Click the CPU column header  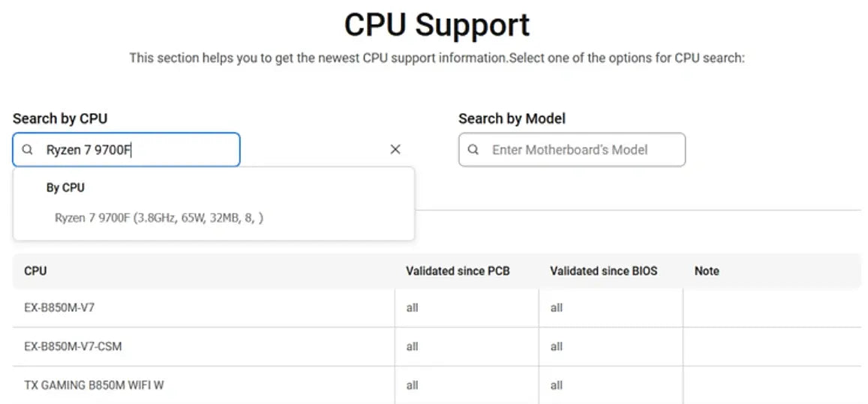[x=35, y=271]
